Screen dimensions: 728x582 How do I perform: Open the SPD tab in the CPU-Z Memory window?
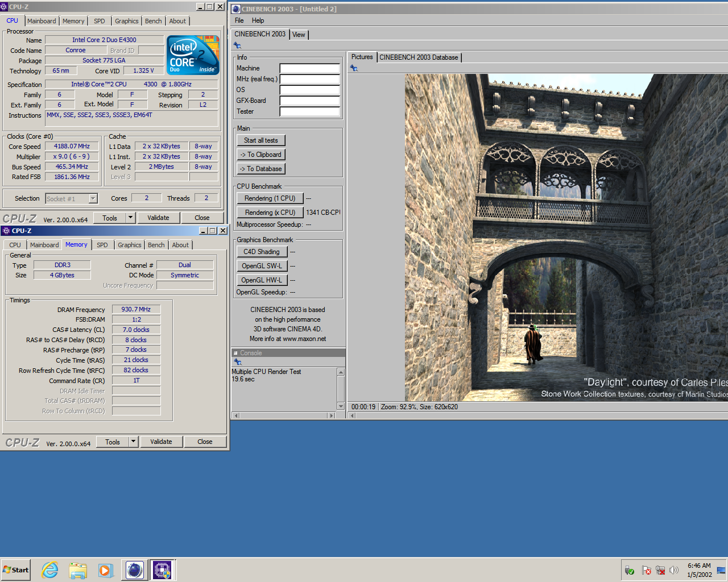pyautogui.click(x=102, y=245)
